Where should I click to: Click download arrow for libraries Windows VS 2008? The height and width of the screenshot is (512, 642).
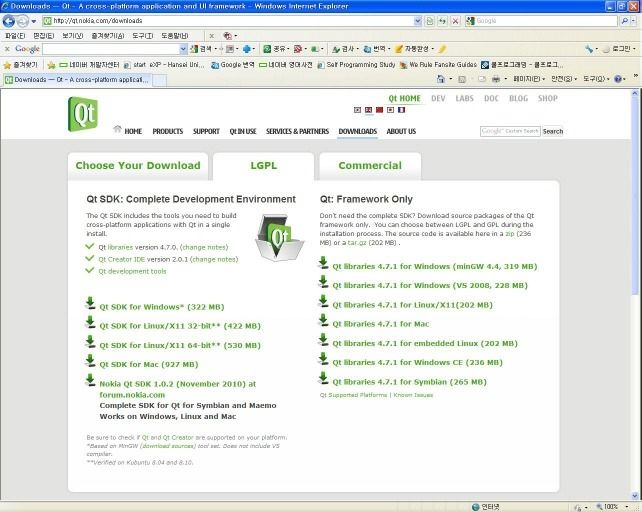323,282
